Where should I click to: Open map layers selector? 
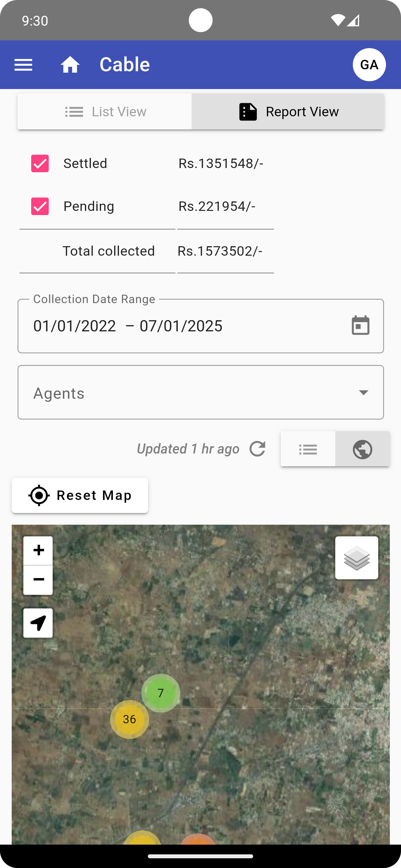point(356,558)
